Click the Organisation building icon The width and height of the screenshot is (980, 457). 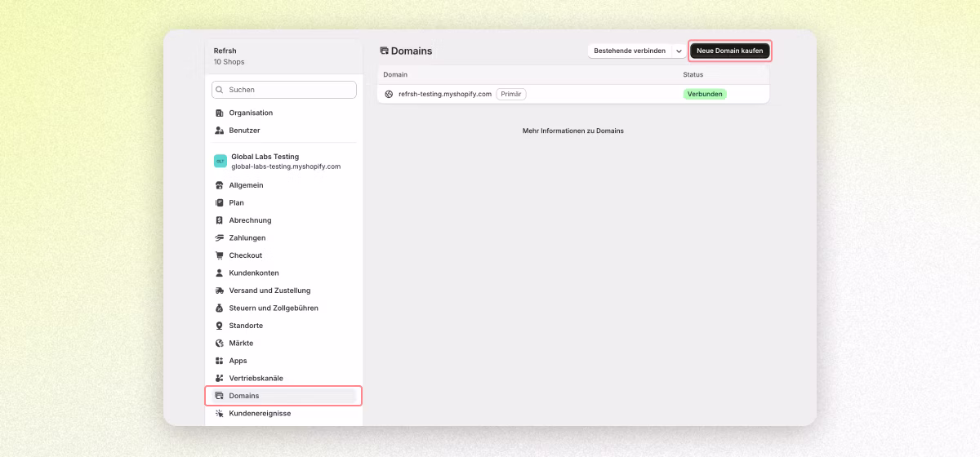click(219, 113)
